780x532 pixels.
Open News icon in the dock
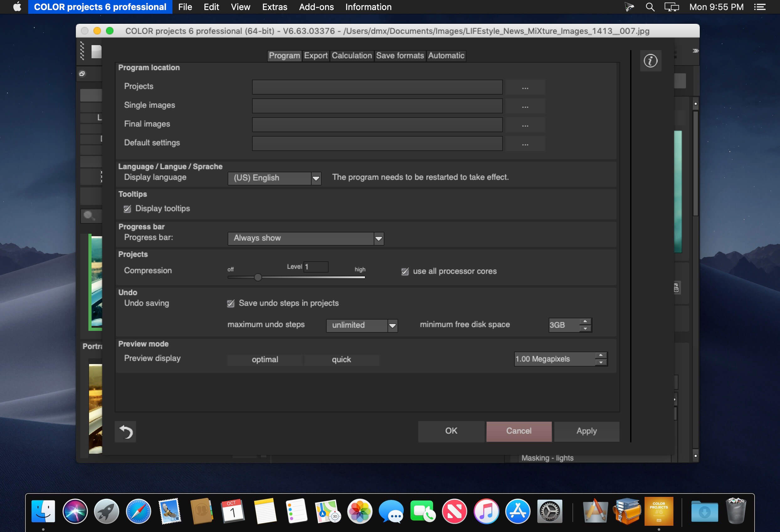click(455, 511)
